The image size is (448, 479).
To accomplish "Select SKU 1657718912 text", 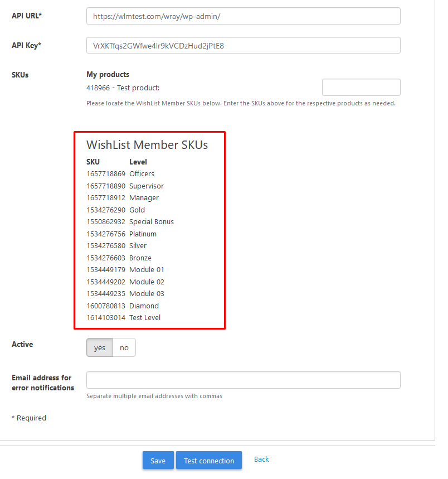I will tap(106, 197).
